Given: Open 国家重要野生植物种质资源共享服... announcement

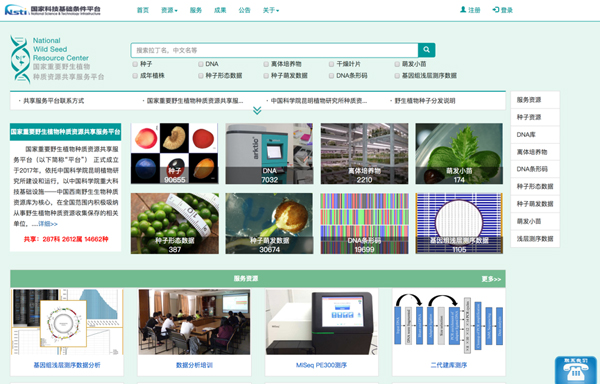Looking at the screenshot, I should click(x=195, y=101).
